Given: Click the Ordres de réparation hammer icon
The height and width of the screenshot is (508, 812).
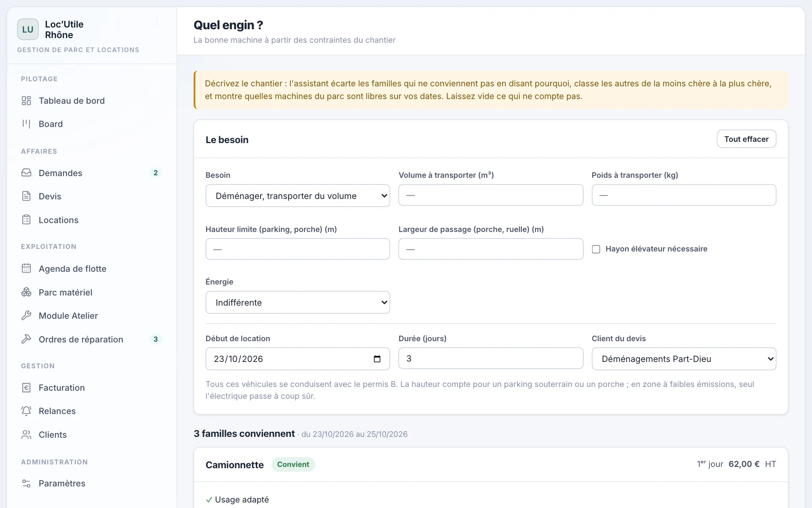Looking at the screenshot, I should 26,339.
